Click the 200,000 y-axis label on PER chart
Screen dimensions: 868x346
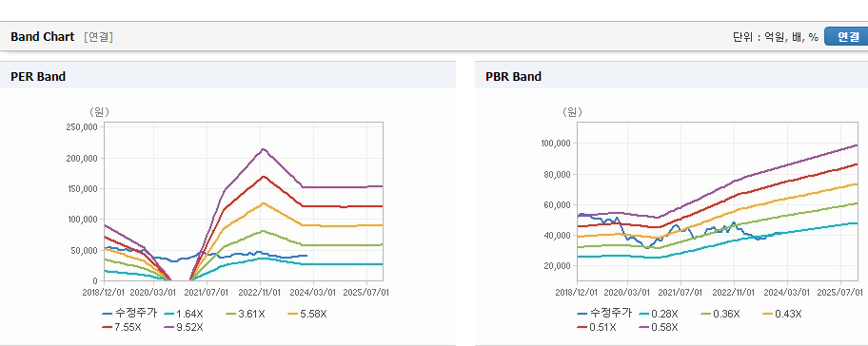click(82, 158)
